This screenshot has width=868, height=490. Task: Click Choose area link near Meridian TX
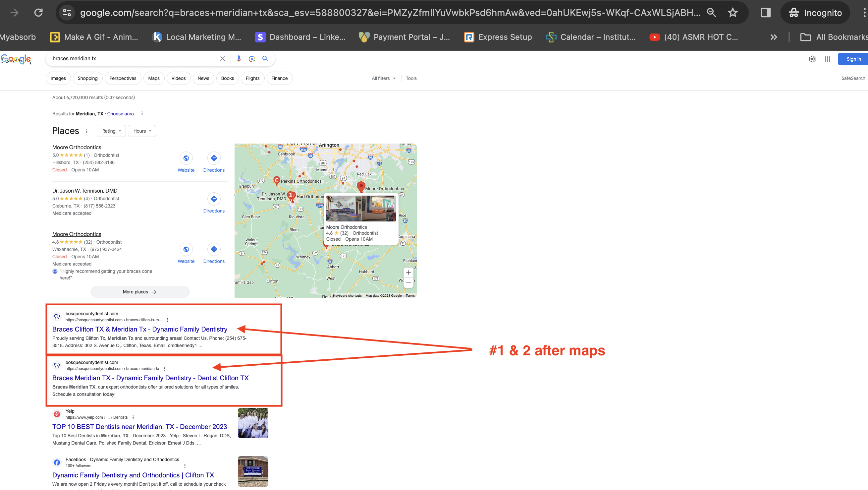tap(121, 113)
